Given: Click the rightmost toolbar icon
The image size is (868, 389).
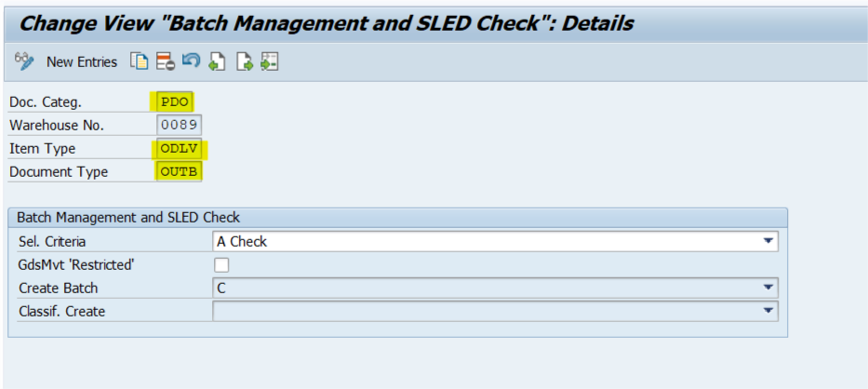Looking at the screenshot, I should pos(270,61).
